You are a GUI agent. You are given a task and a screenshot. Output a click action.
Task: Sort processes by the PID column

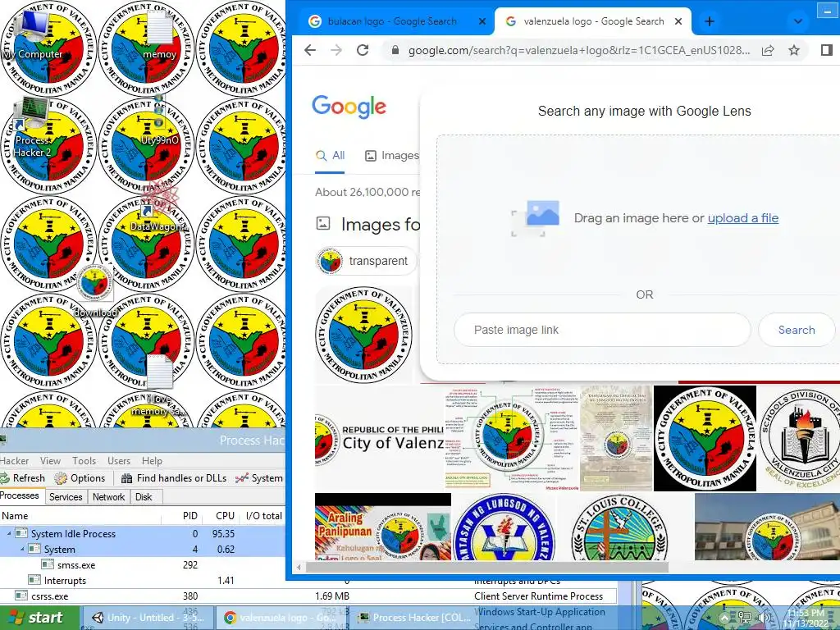[181, 516]
